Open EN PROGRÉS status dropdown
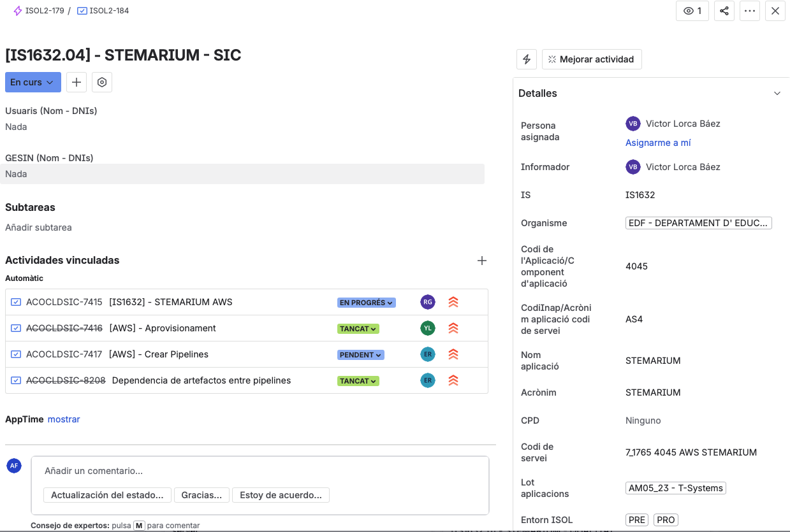This screenshot has width=790, height=532. 366,303
